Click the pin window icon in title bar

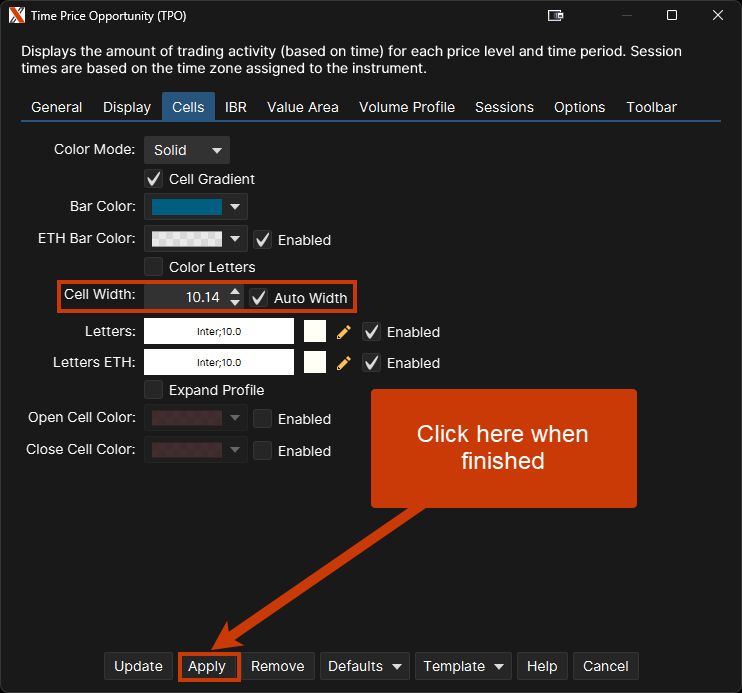[556, 16]
